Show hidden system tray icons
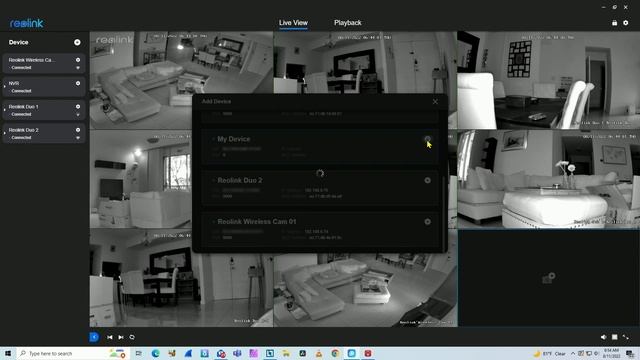The width and height of the screenshot is (640, 360). coord(573,353)
